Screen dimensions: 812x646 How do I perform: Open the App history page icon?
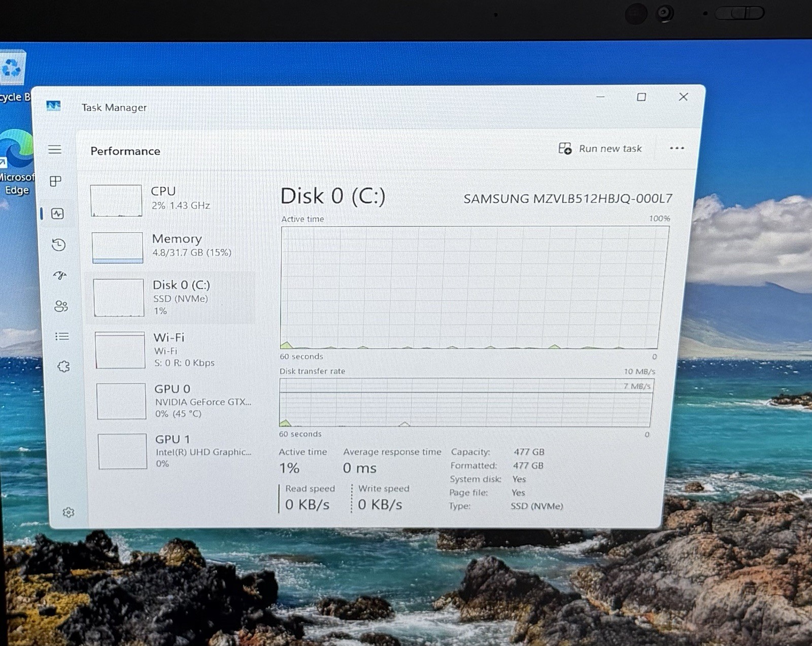pos(59,245)
